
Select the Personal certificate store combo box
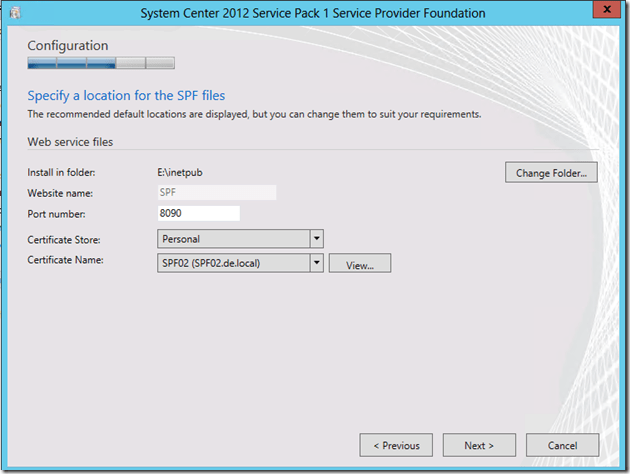[232, 239]
